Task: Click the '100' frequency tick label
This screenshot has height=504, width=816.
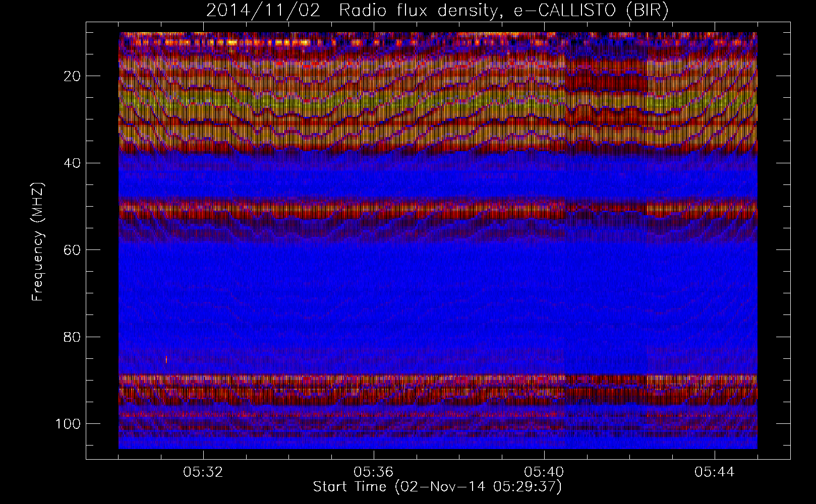Action: point(69,423)
